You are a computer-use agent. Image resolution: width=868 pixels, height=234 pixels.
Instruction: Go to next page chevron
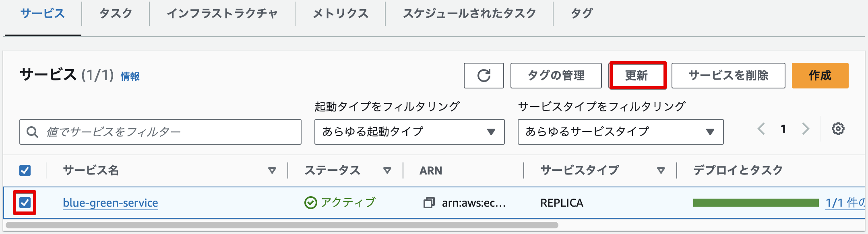click(805, 129)
